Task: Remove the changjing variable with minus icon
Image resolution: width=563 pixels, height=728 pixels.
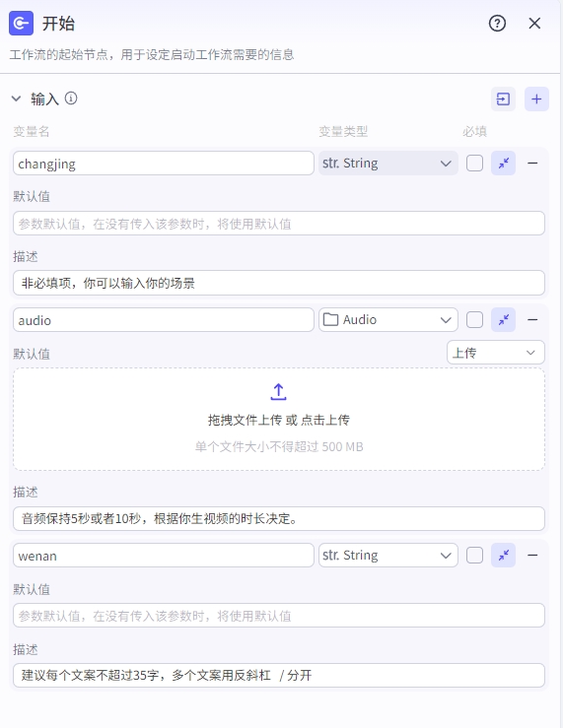Action: 532,164
